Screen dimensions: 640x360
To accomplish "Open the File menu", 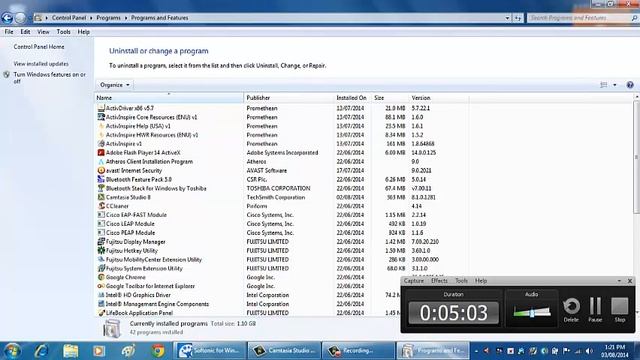I will [x=9, y=32].
